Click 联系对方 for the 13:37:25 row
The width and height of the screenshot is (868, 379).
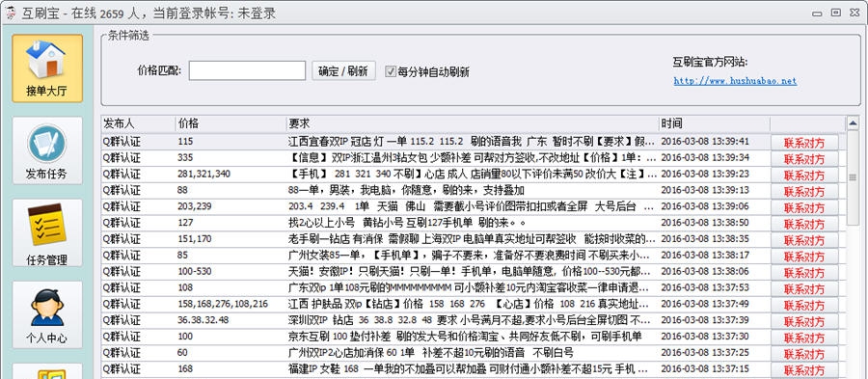804,354
